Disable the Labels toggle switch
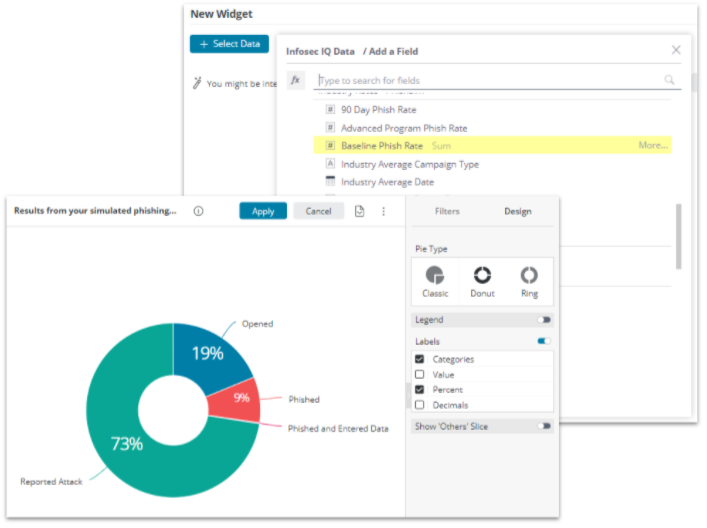This screenshot has height=528, width=707. pyautogui.click(x=544, y=341)
